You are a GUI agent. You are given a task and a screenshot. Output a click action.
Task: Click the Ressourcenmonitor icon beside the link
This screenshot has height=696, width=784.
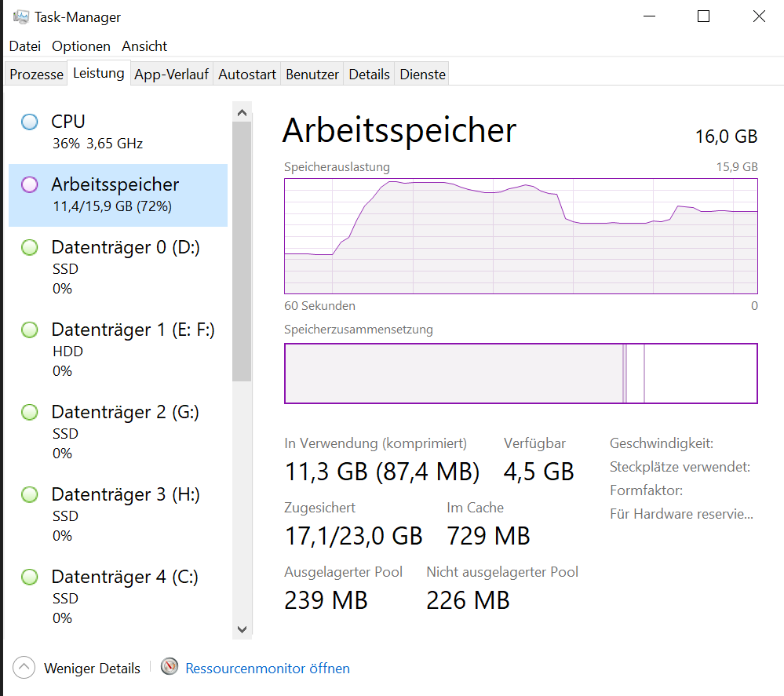[x=169, y=668]
